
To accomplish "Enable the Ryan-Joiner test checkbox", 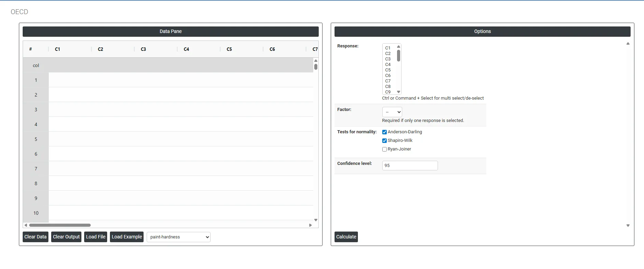I will [384, 149].
